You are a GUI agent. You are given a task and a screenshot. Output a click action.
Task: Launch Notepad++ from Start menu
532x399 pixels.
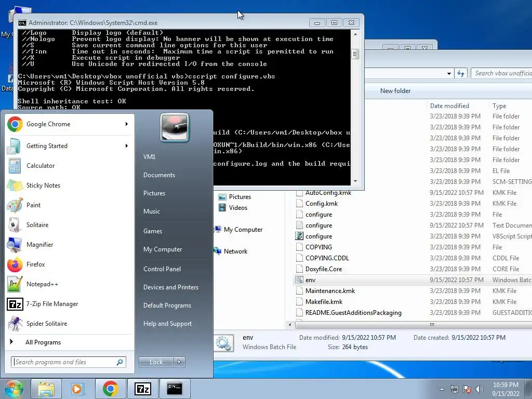[x=69, y=284]
